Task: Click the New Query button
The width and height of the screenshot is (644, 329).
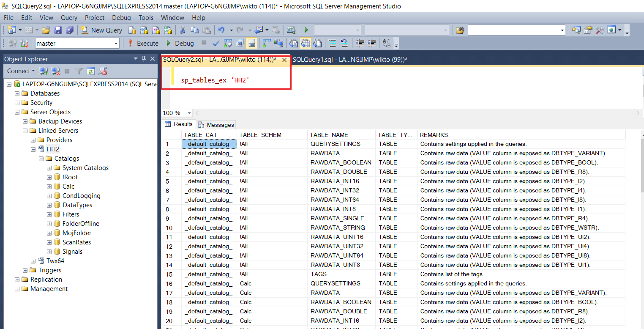Action: tap(102, 30)
